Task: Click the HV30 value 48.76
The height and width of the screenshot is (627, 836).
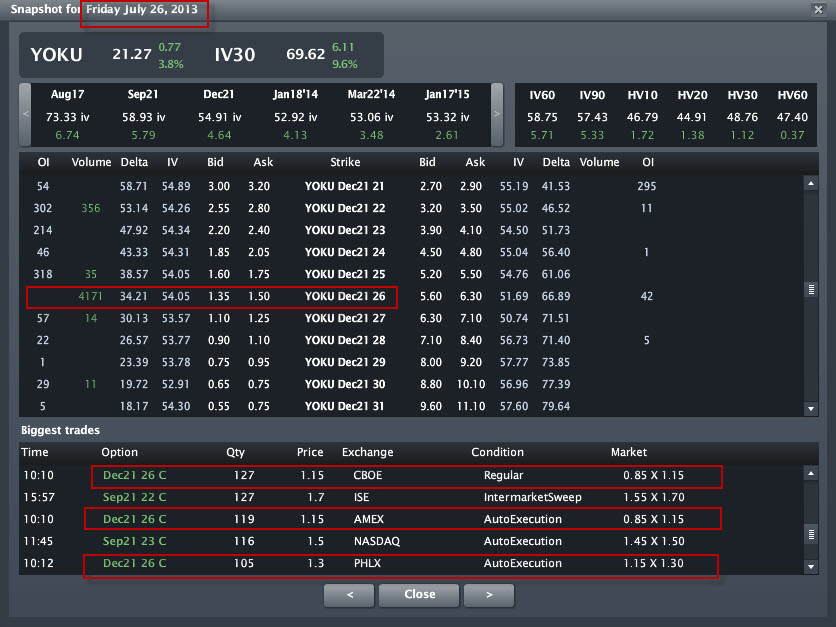Action: coord(742,117)
